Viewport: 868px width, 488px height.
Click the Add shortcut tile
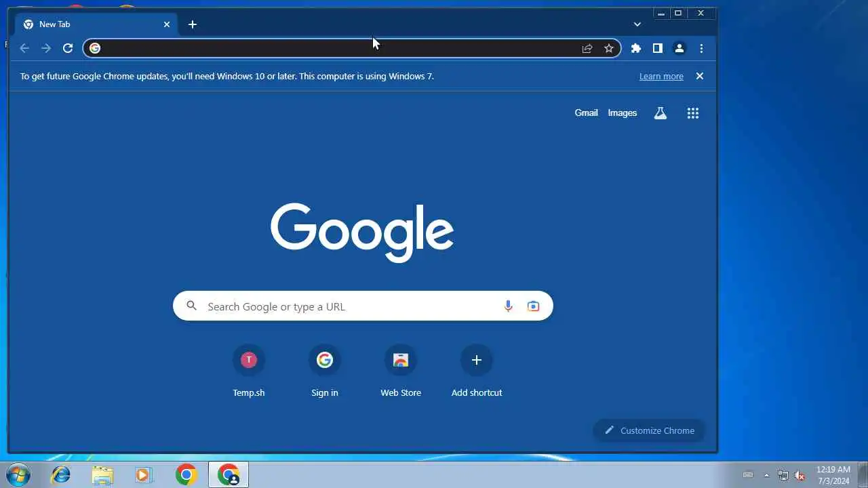click(x=477, y=371)
